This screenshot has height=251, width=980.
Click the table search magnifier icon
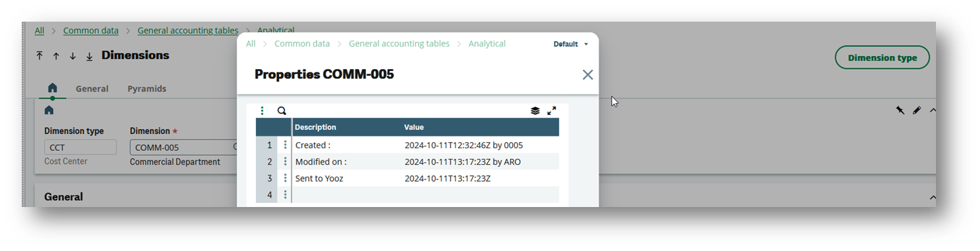click(x=282, y=111)
